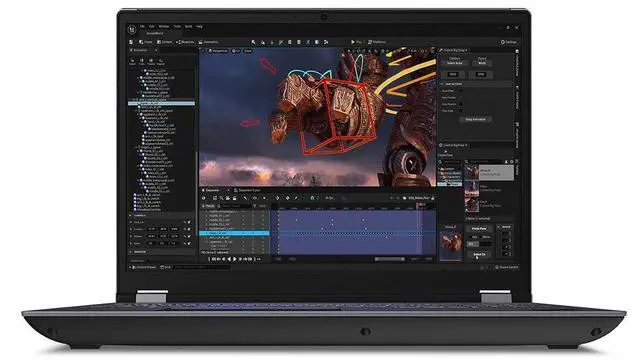Viewport: 640px width, 364px height.
Task: Open the viewport Show menu
Action: click(x=248, y=51)
